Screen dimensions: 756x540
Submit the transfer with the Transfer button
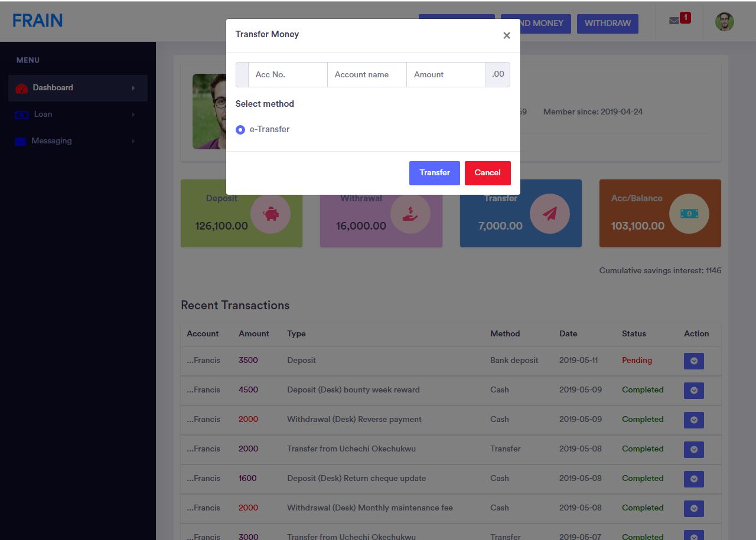coord(434,173)
